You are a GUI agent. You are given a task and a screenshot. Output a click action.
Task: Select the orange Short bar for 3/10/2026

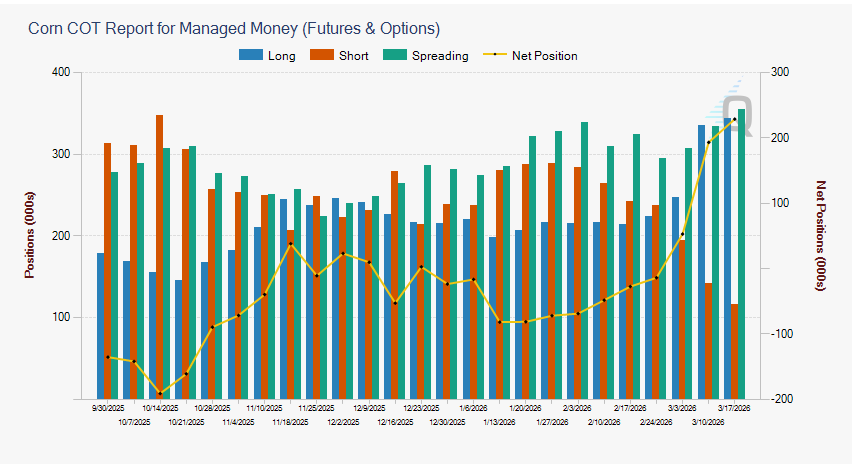point(708,341)
